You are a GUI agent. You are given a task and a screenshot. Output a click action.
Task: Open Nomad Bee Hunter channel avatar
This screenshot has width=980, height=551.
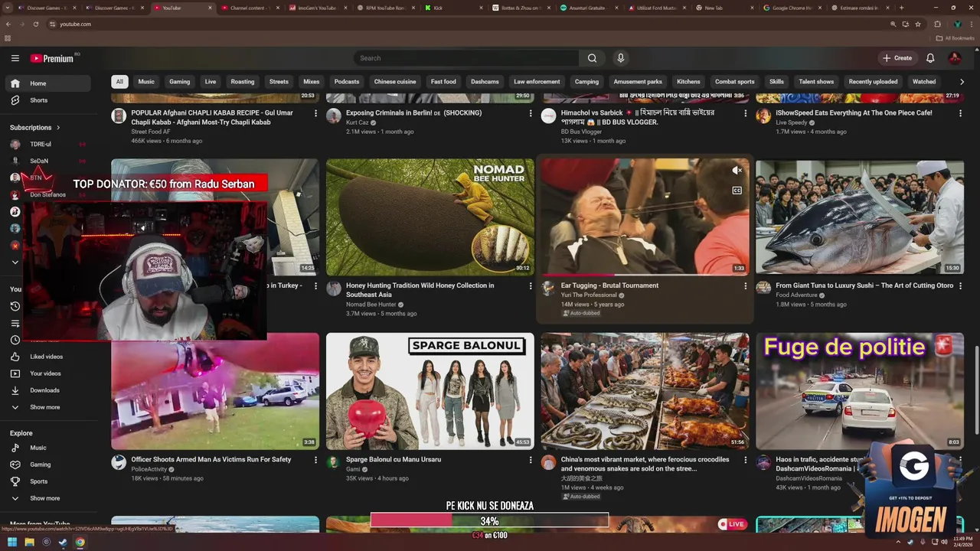(x=333, y=289)
